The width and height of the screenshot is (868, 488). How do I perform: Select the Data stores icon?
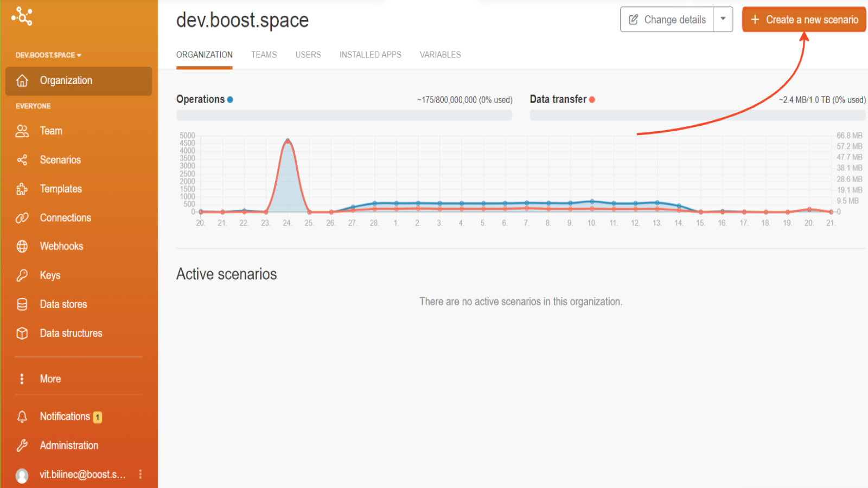coord(22,304)
